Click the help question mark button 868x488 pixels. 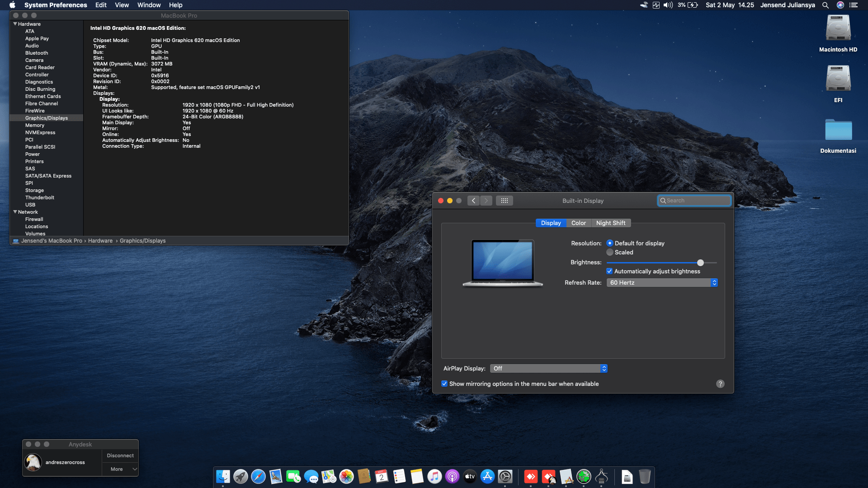(720, 384)
